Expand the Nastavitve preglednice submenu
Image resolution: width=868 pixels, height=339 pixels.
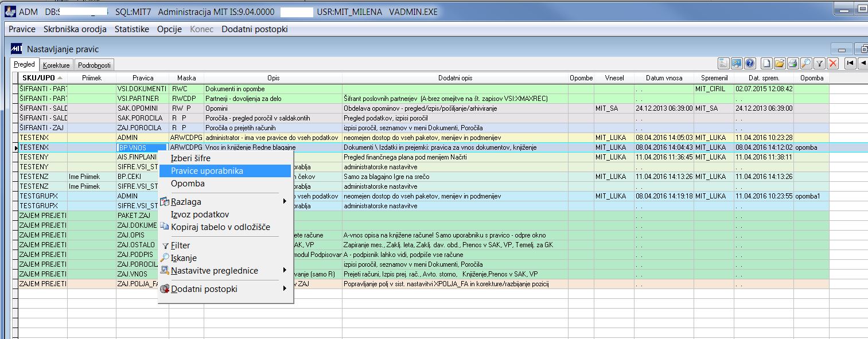(225, 271)
